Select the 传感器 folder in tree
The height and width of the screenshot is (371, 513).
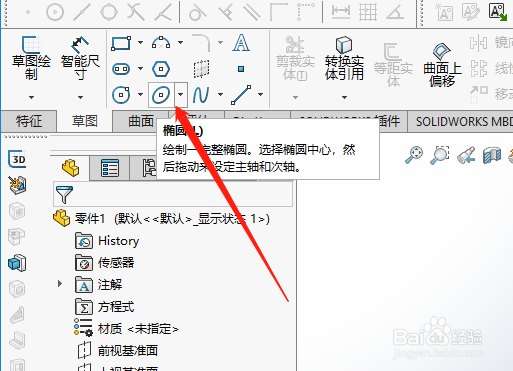[x=105, y=263]
